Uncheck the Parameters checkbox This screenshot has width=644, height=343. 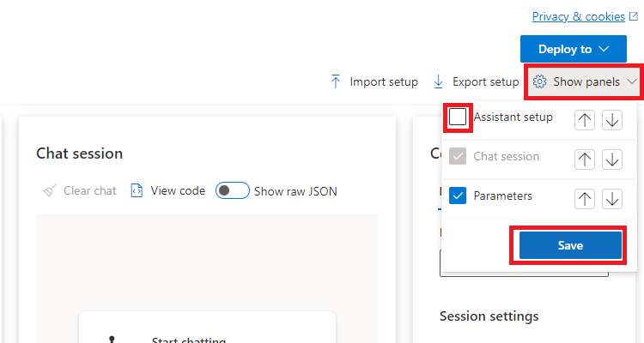tap(458, 196)
